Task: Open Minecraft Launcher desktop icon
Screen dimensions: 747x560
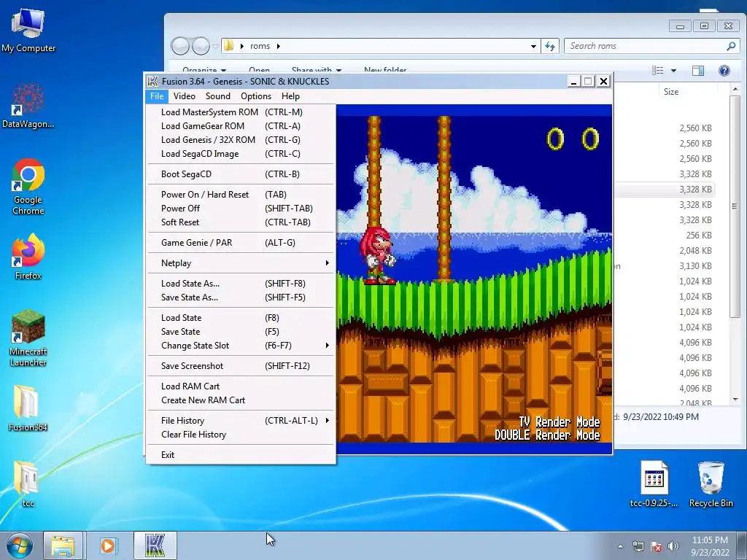Action: 28,338
